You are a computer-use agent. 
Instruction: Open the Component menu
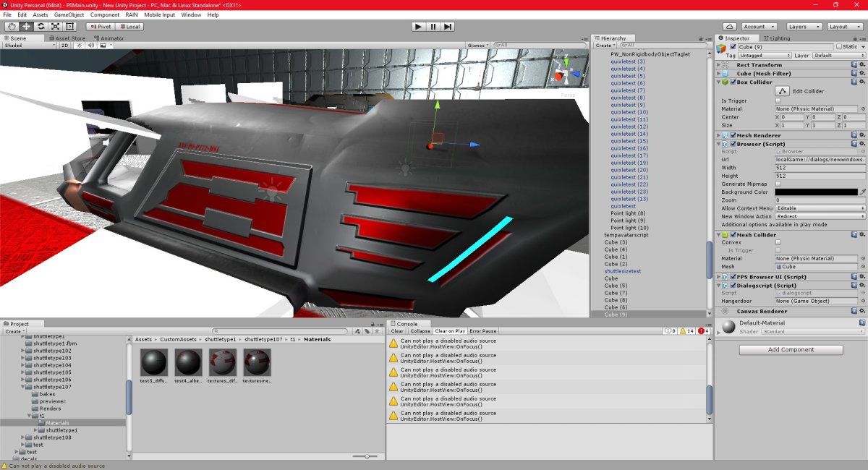[x=105, y=14]
